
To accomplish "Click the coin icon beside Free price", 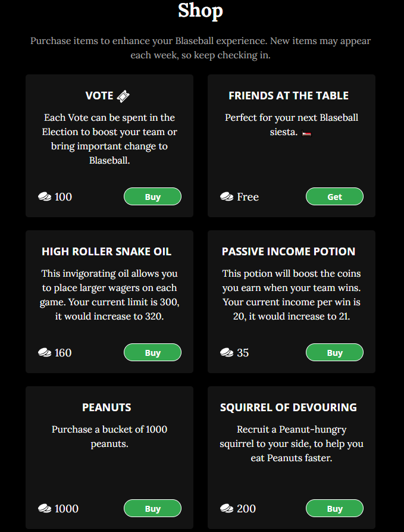I will click(227, 196).
